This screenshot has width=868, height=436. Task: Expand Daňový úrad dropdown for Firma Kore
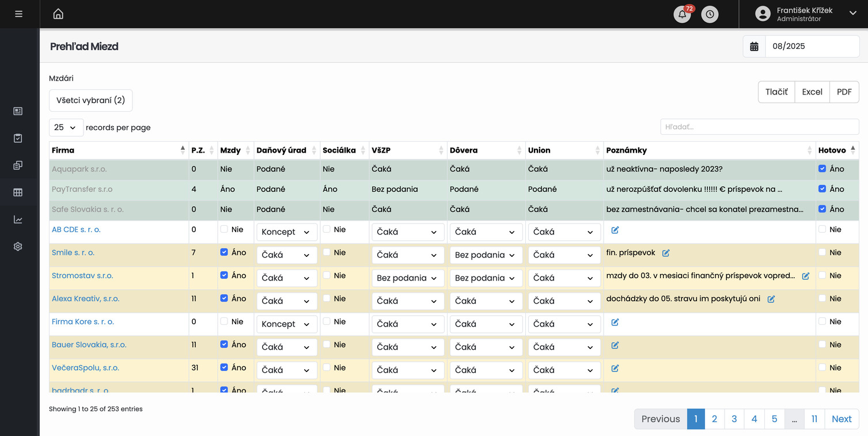click(286, 324)
